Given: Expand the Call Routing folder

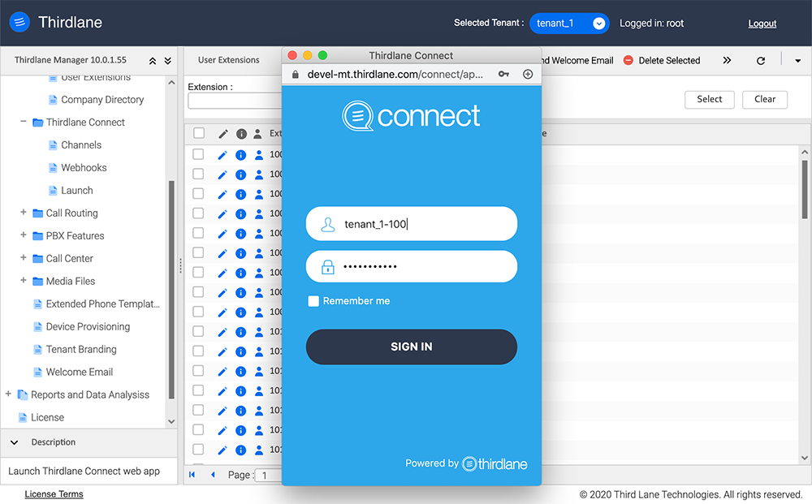Looking at the screenshot, I should click(x=24, y=212).
